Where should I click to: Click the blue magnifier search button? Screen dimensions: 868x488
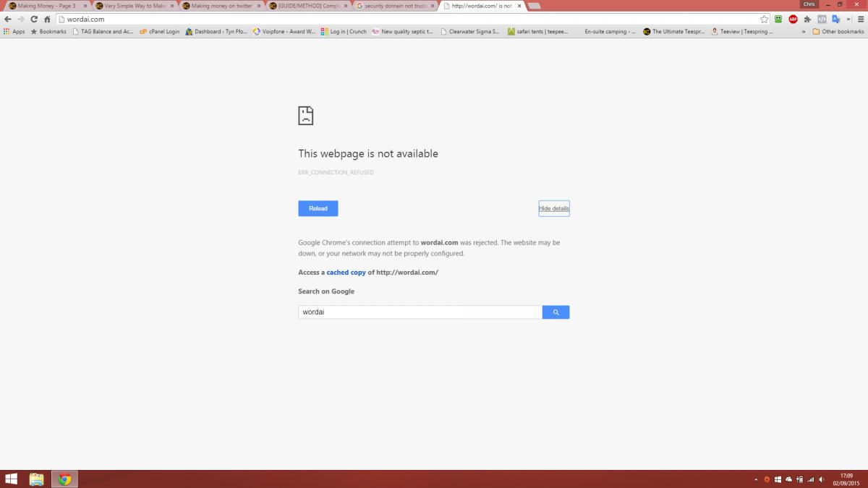tap(556, 312)
